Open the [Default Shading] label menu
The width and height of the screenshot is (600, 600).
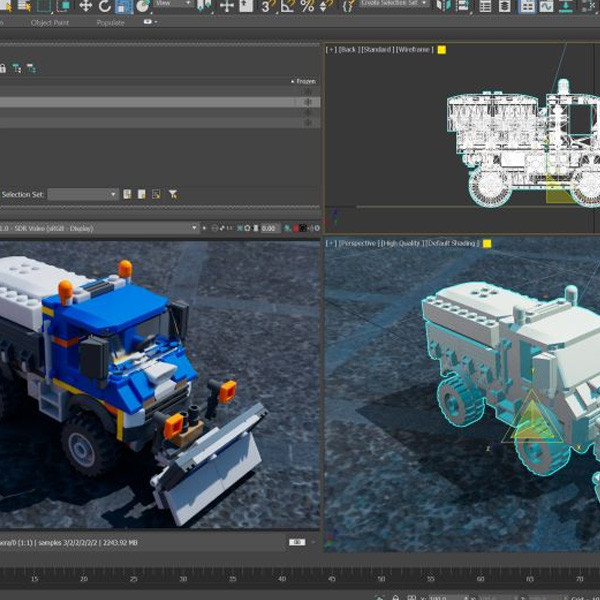(452, 243)
